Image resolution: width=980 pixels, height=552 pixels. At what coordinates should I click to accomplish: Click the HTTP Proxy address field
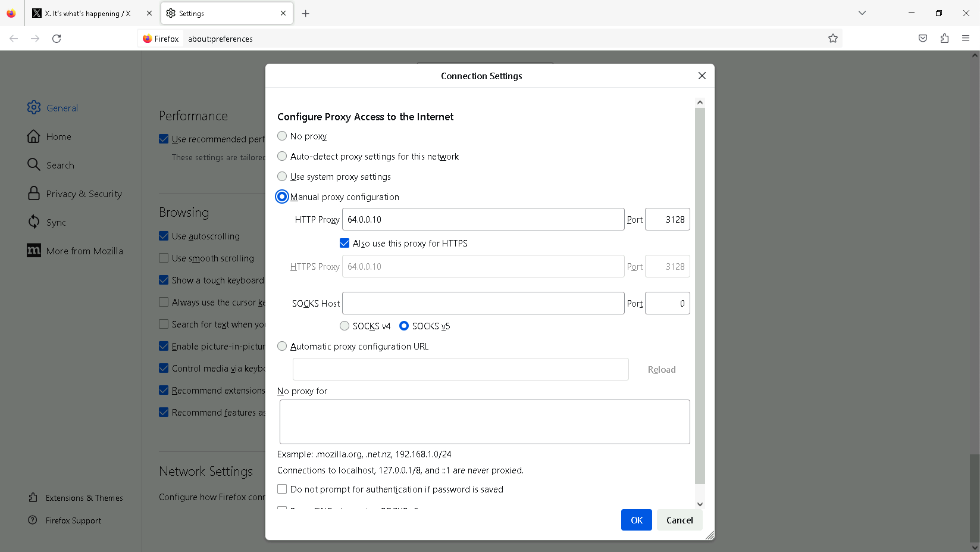click(x=483, y=220)
